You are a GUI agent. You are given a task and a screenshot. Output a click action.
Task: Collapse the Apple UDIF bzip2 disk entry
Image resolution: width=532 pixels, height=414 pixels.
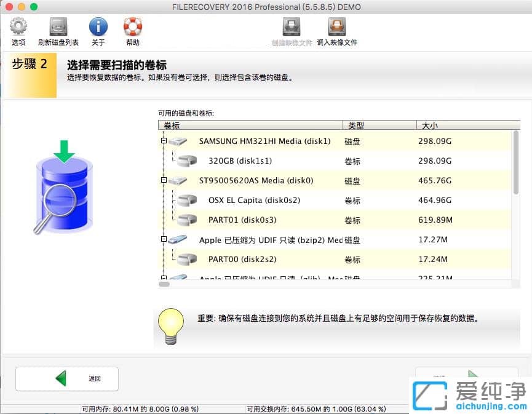coord(162,239)
